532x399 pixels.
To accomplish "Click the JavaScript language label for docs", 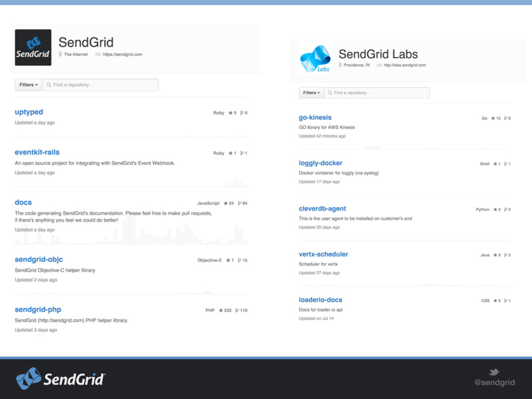I will [208, 203].
